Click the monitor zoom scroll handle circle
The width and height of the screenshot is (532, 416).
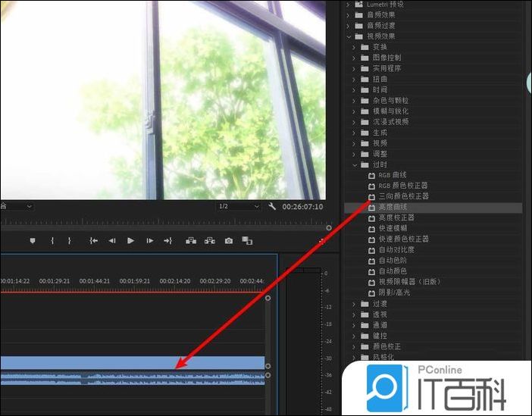[x=329, y=227]
